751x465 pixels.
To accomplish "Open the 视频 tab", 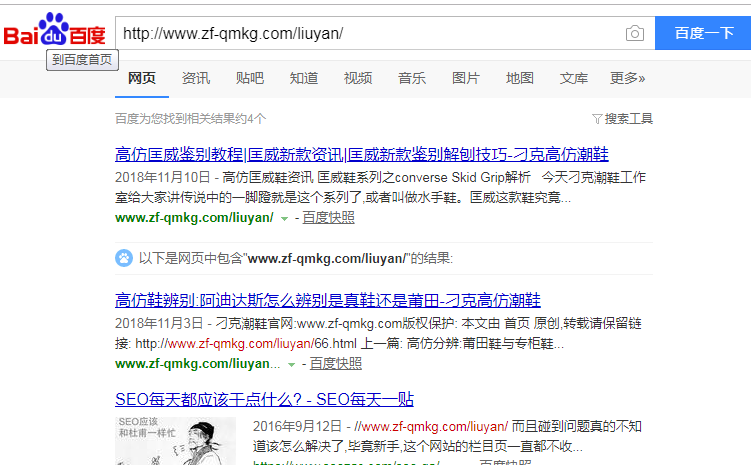I will [x=358, y=78].
